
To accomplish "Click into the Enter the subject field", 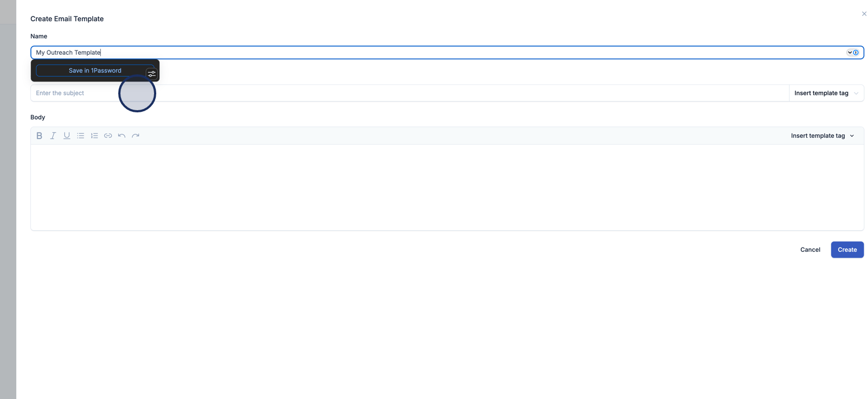I will [410, 93].
